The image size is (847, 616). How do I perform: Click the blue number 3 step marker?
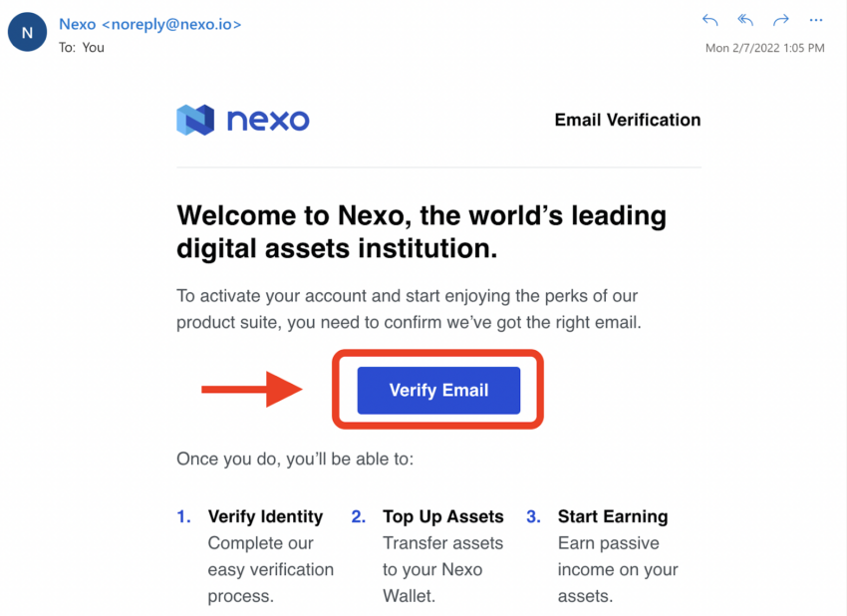[534, 516]
